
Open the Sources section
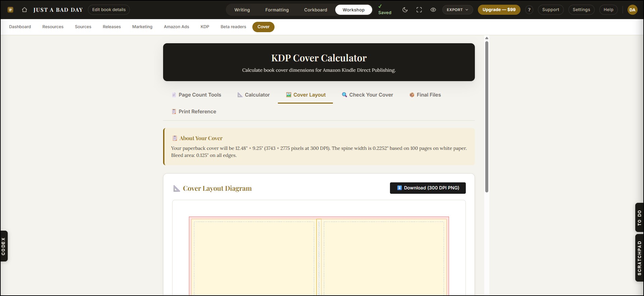point(83,27)
